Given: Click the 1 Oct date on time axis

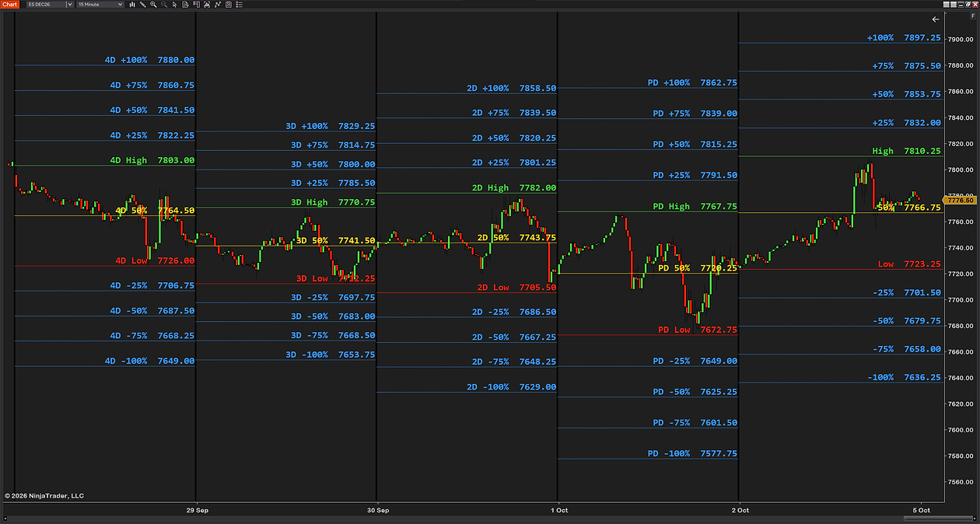Looking at the screenshot, I should [x=560, y=510].
